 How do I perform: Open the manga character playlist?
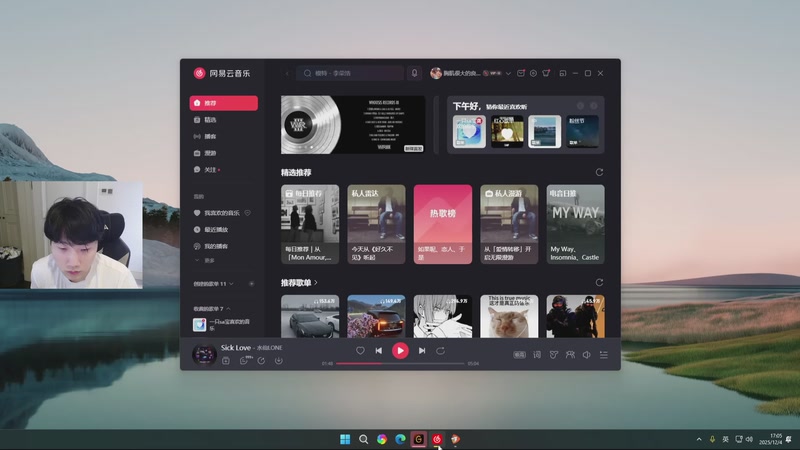[443, 316]
